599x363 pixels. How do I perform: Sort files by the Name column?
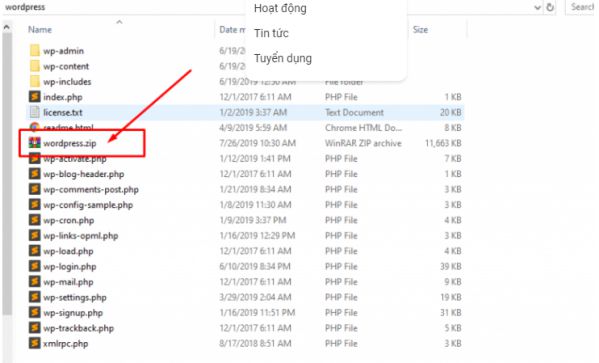pos(40,30)
